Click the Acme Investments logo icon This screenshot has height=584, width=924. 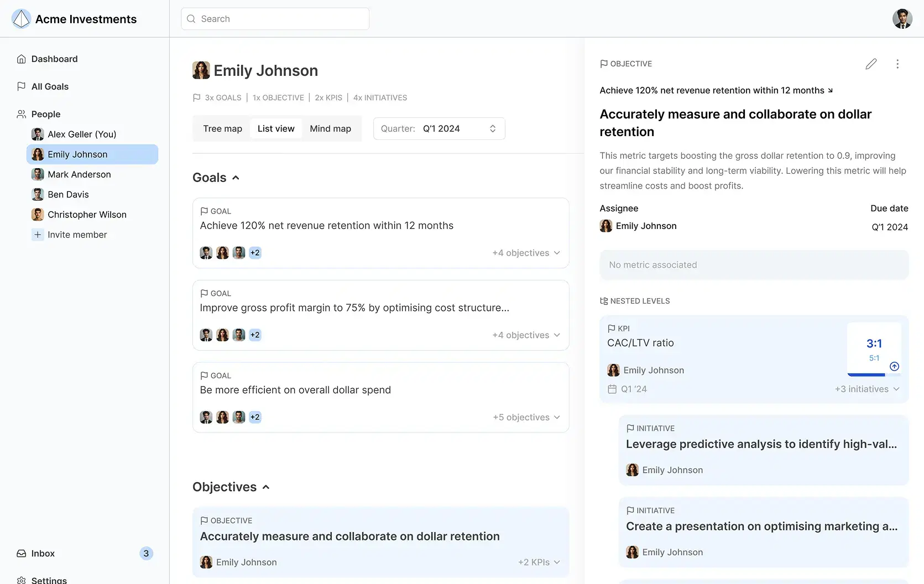point(21,19)
